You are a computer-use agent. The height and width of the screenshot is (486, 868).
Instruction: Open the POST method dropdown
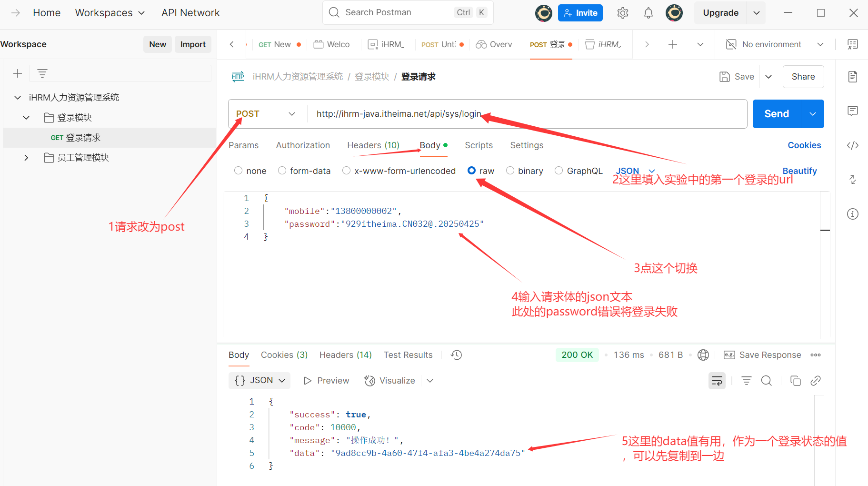266,114
